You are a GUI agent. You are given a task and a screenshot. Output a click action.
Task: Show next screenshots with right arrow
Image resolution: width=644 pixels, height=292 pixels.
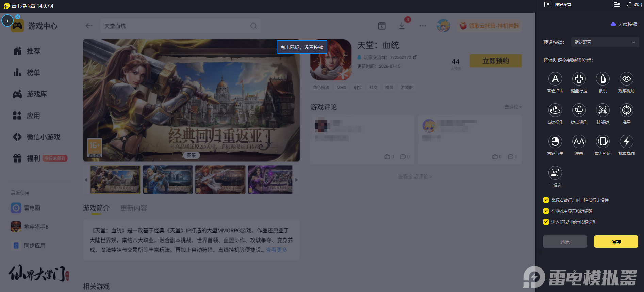pos(296,180)
